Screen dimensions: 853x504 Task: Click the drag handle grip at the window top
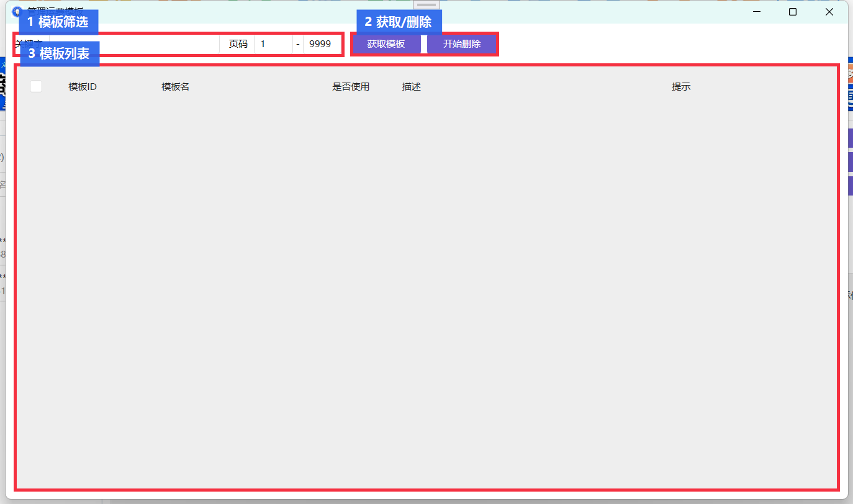point(426,4)
